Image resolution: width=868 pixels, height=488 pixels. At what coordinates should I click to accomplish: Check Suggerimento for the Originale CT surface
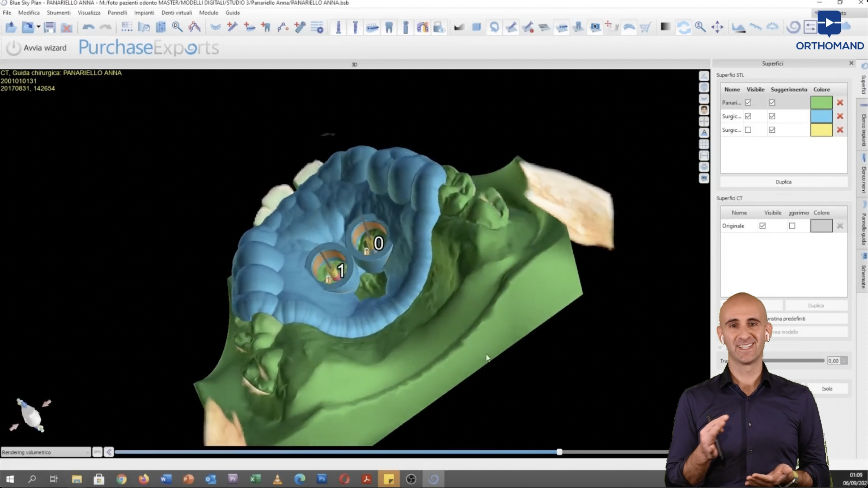click(792, 226)
